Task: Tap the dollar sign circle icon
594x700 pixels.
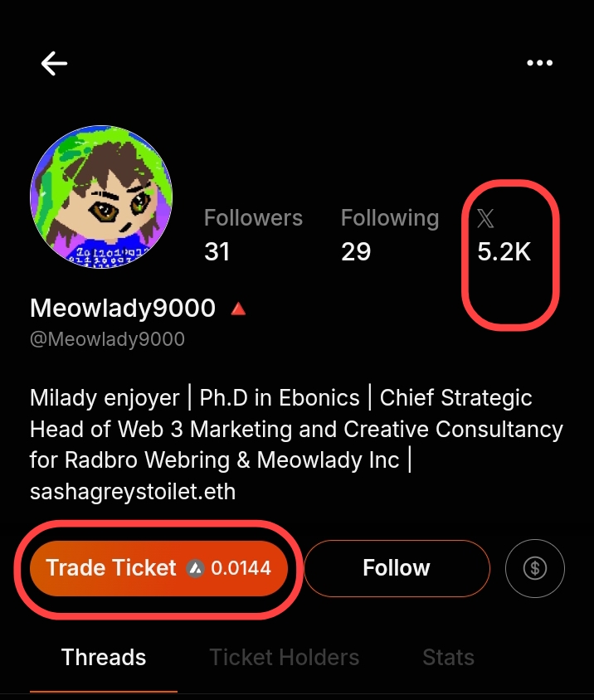Action: 535,568
